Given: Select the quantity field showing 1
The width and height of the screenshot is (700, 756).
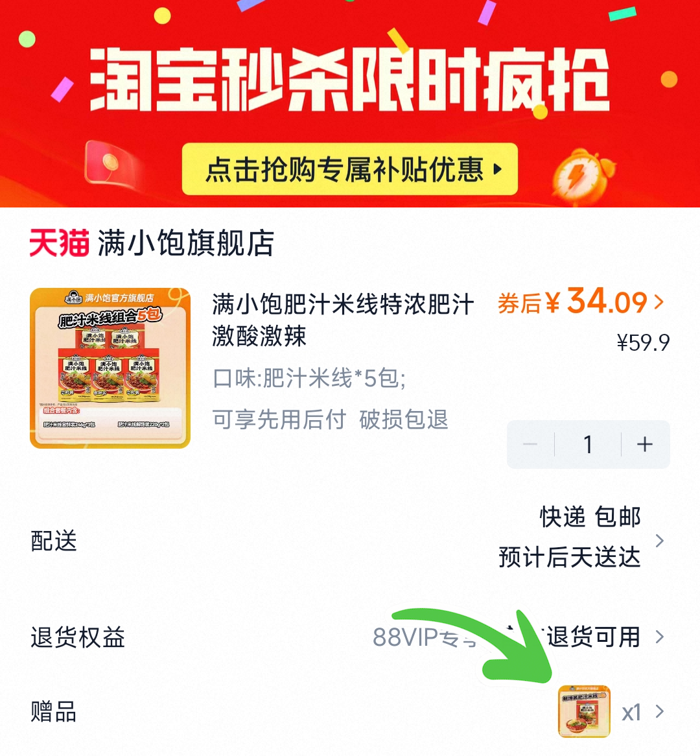Looking at the screenshot, I should pos(588,444).
